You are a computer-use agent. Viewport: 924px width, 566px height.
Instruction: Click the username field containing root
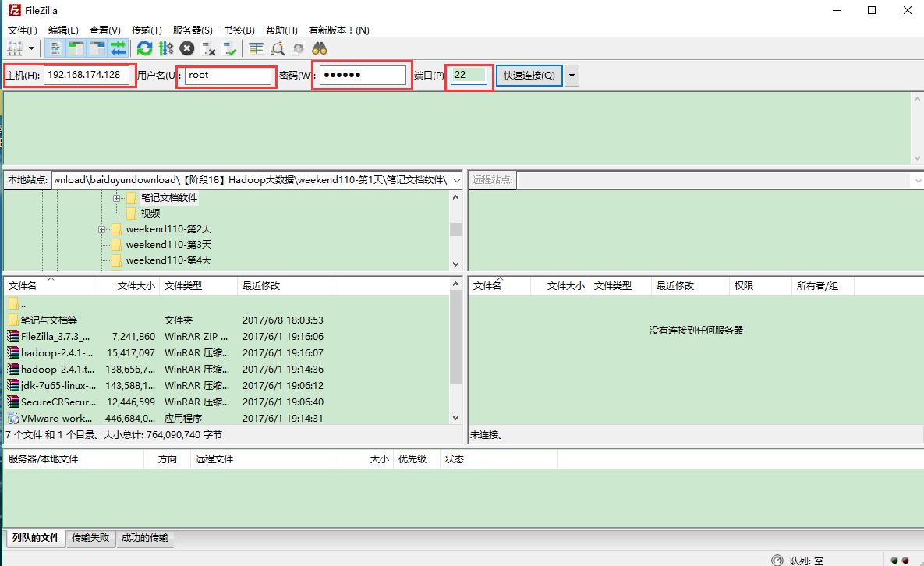coord(228,76)
